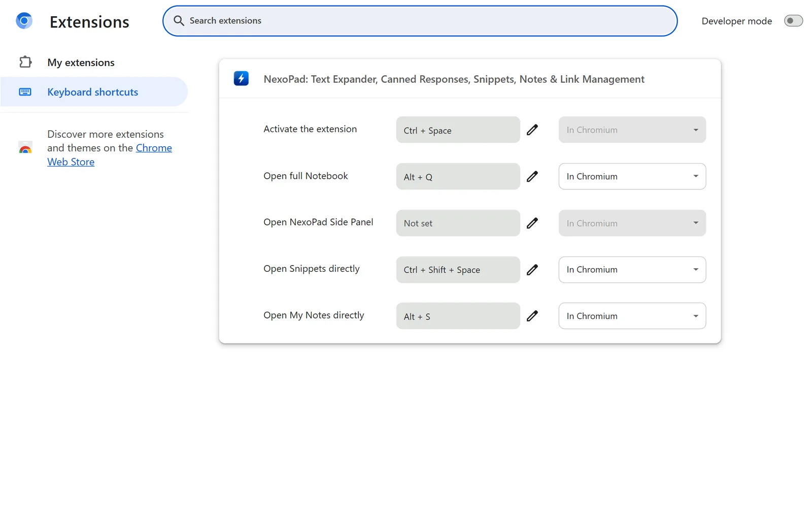Edit shortcut for Open full Notebook

click(532, 177)
